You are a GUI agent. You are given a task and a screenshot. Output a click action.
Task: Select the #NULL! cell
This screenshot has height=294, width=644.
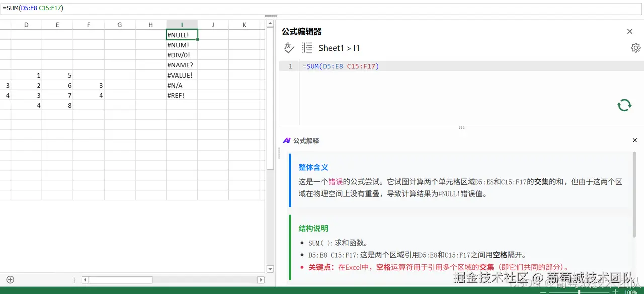tap(182, 35)
